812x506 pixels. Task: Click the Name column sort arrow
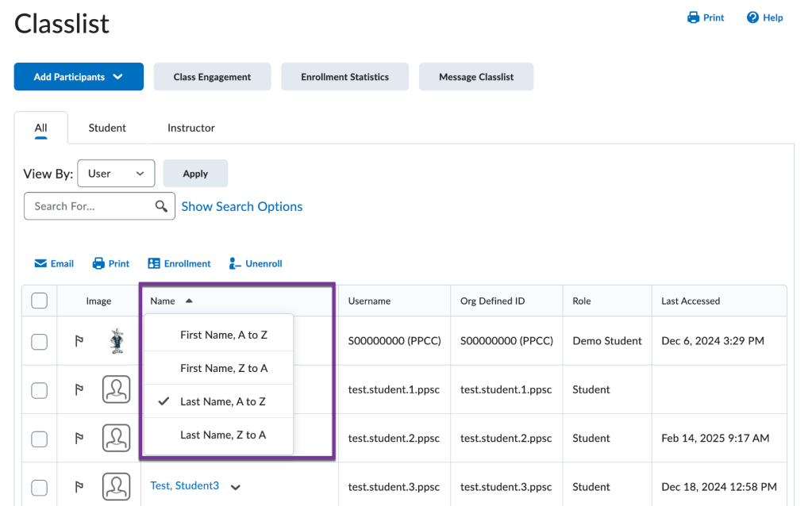(188, 301)
